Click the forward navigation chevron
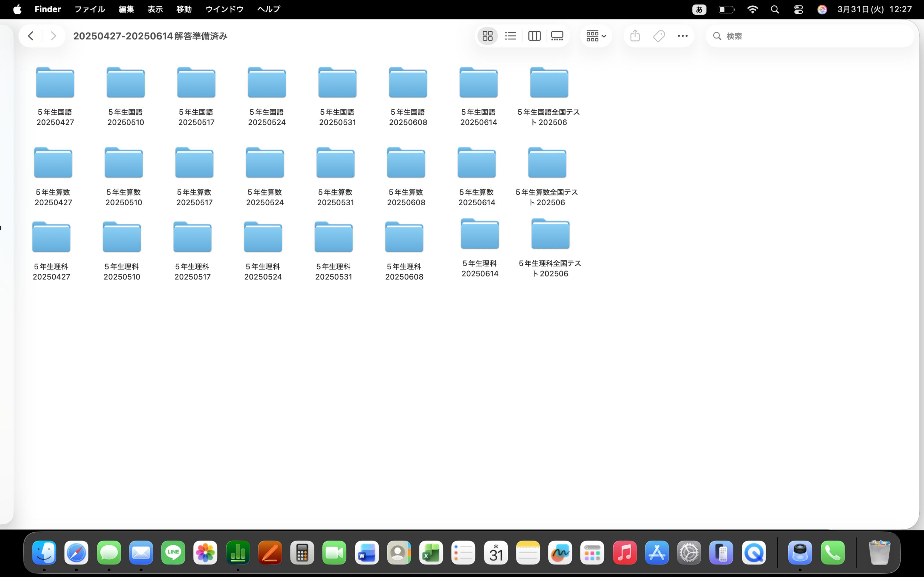This screenshot has height=577, width=924. (x=53, y=36)
